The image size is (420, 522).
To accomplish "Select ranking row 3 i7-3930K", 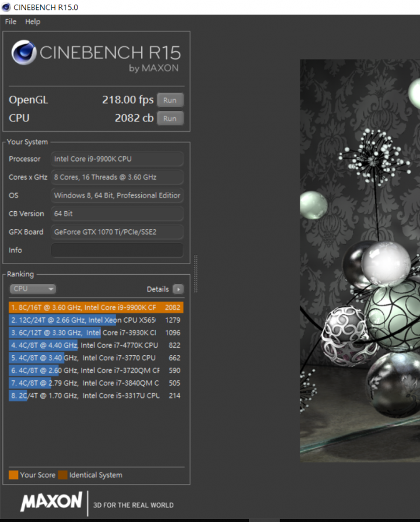I will pos(96,332).
